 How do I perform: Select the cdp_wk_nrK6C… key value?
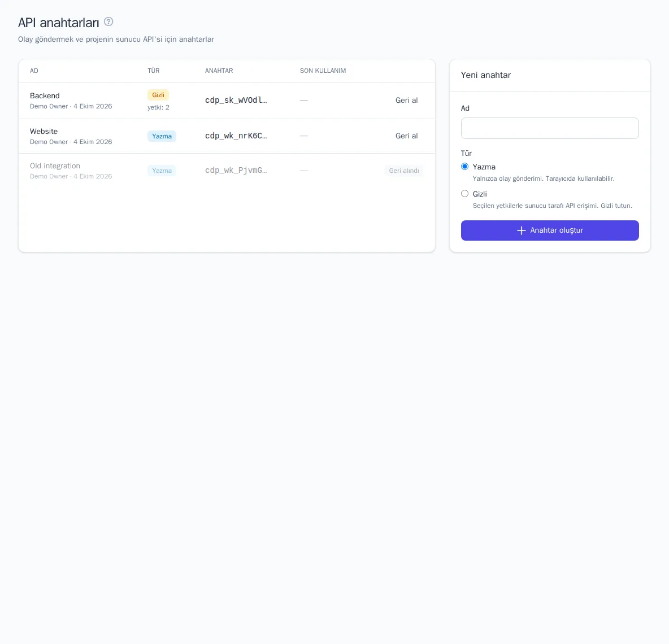236,136
